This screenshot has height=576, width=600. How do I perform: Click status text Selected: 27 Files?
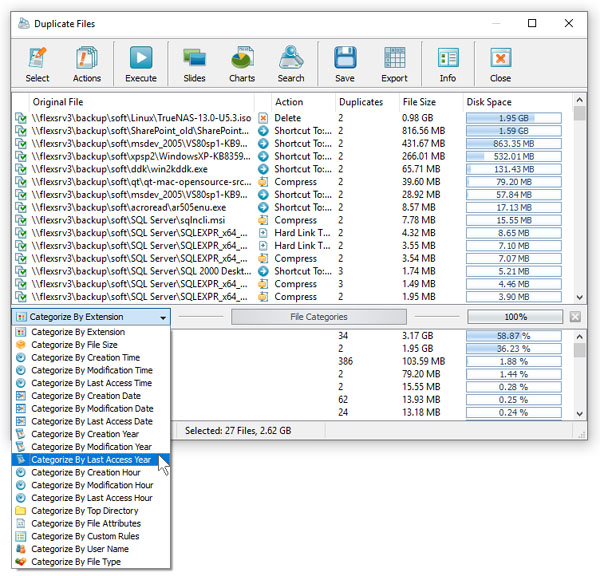(238, 431)
